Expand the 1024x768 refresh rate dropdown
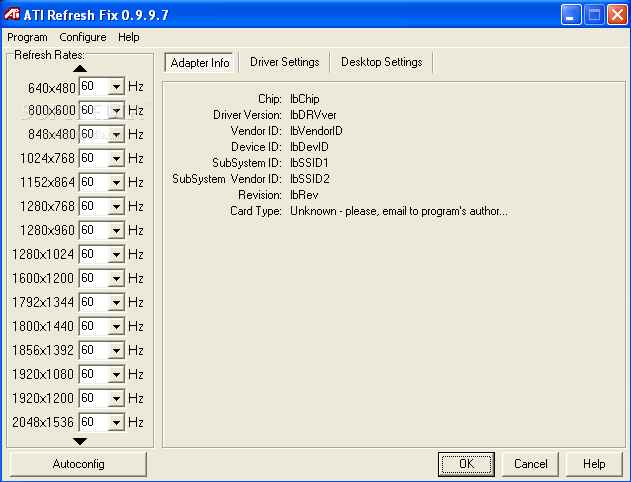This screenshot has height=482, width=631. (x=116, y=158)
